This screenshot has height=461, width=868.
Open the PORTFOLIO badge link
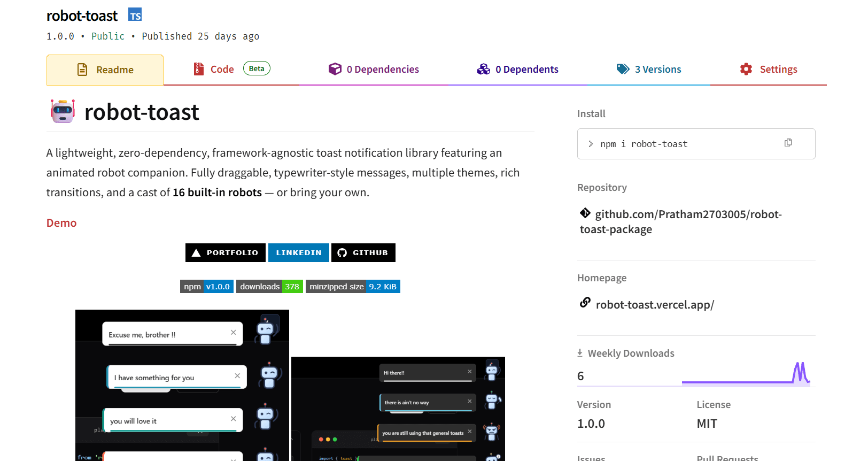click(x=226, y=253)
